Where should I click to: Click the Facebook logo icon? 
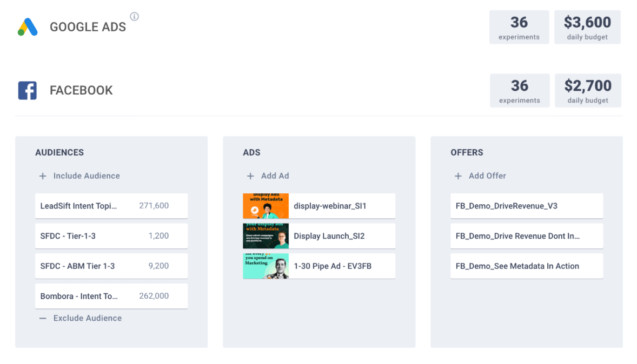coord(27,90)
